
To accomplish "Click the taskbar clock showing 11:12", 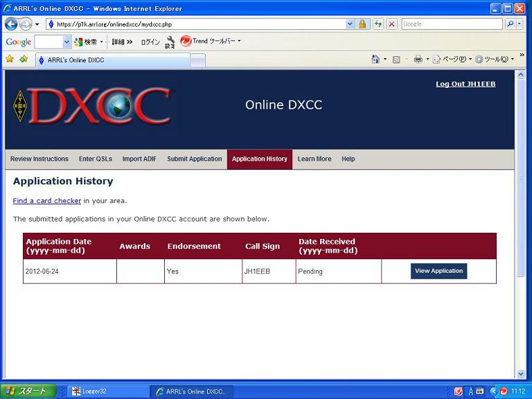I will tap(518, 391).
